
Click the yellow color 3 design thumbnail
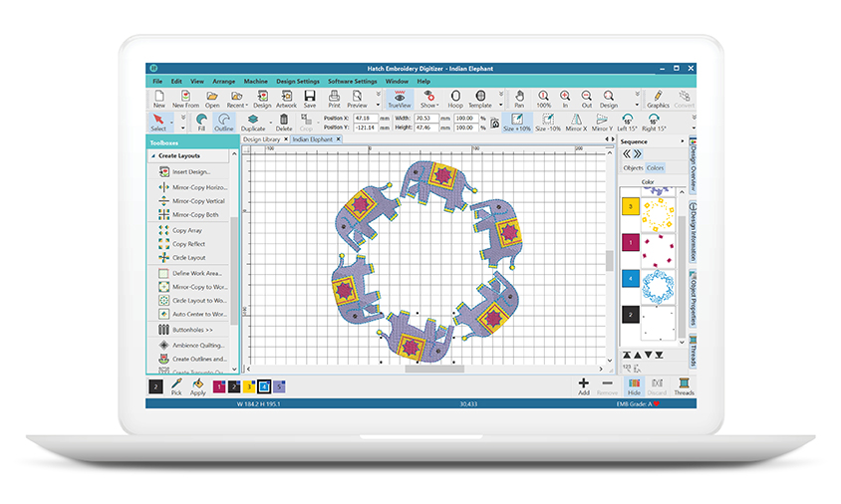click(658, 215)
